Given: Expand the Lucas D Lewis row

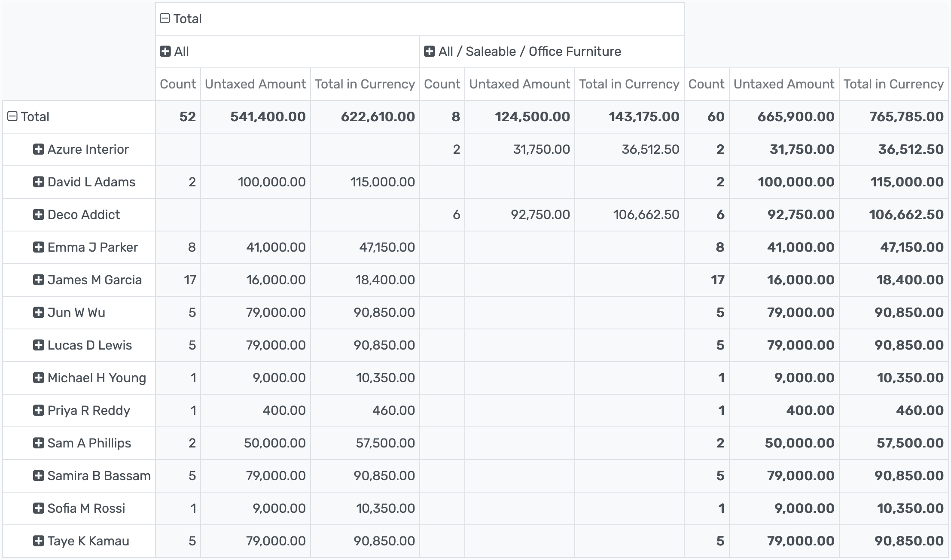Looking at the screenshot, I should 38,345.
